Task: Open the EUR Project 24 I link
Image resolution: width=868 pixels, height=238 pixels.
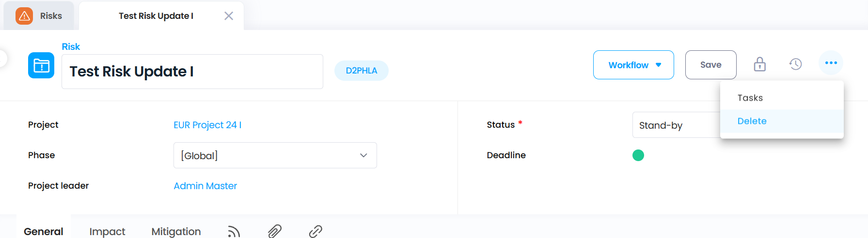Action: click(x=207, y=125)
